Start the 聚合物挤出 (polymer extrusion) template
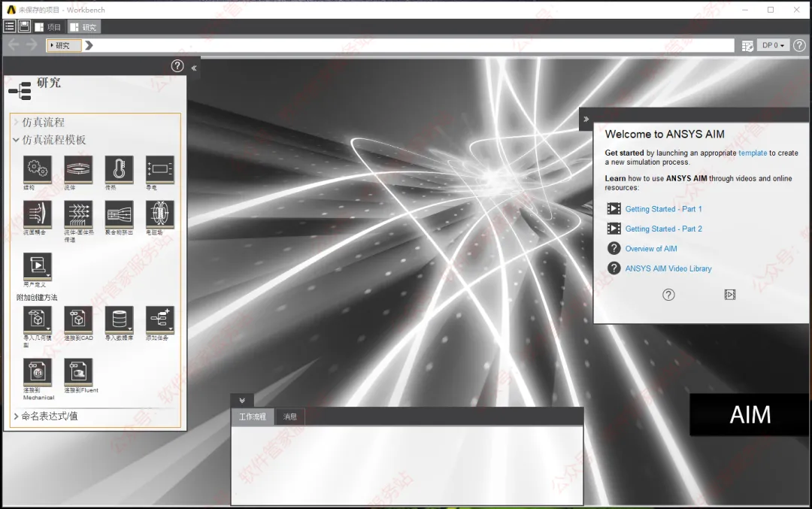 pyautogui.click(x=119, y=214)
